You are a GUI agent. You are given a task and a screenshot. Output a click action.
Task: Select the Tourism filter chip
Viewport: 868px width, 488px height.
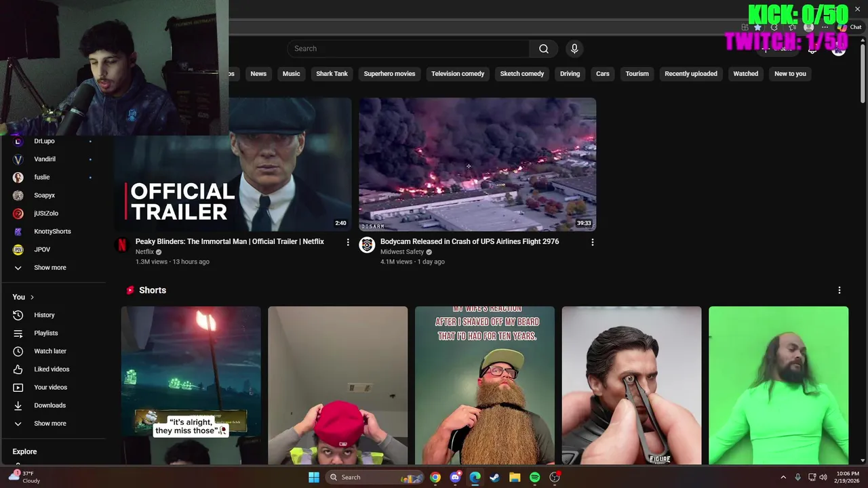coord(637,74)
